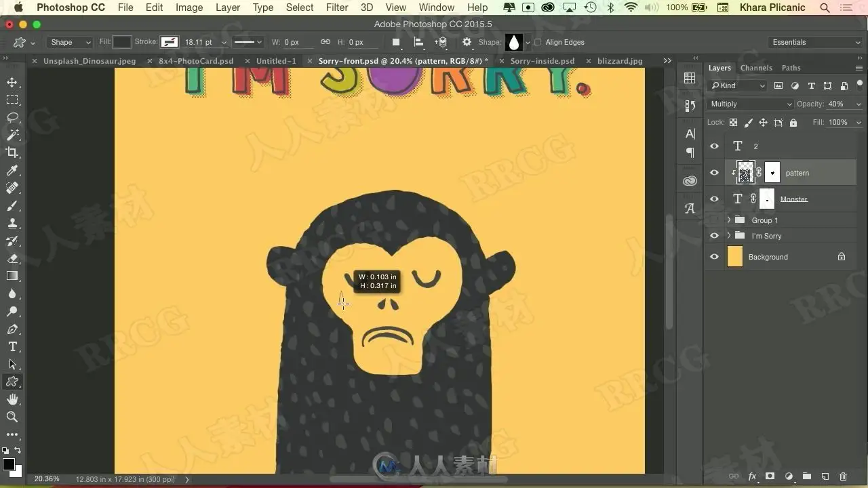Enable the Align Edges checkbox

[538, 42]
